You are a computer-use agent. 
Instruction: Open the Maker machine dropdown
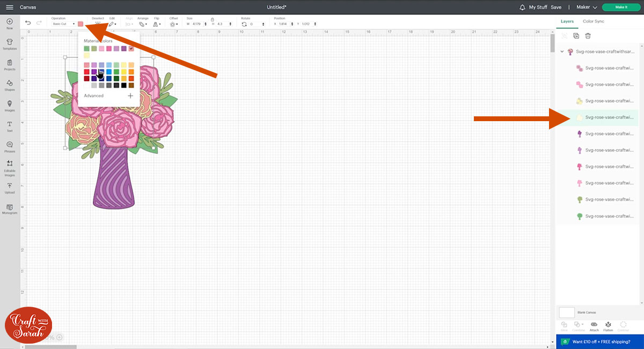pos(587,7)
